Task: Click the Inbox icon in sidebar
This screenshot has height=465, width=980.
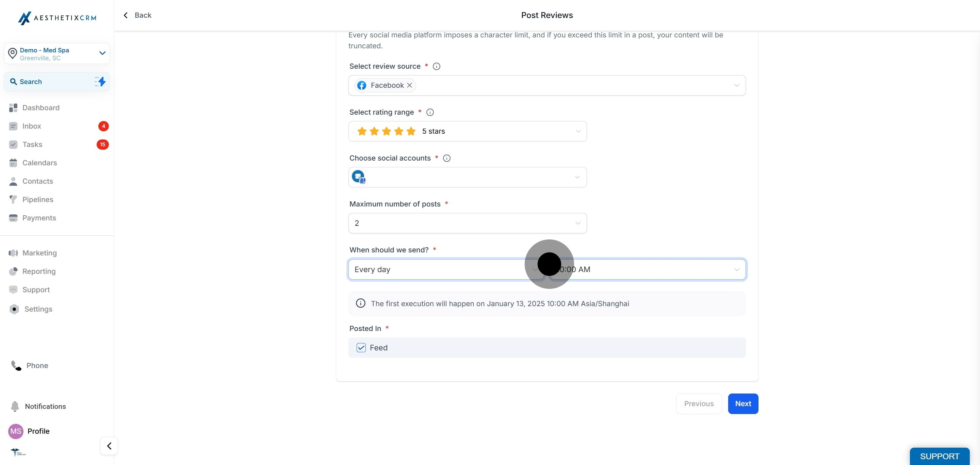Action: click(x=13, y=126)
